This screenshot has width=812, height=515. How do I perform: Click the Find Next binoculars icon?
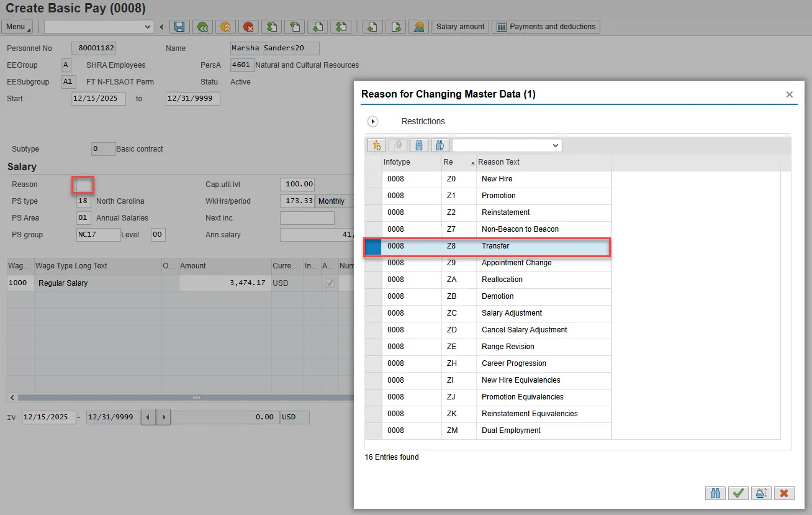440,145
